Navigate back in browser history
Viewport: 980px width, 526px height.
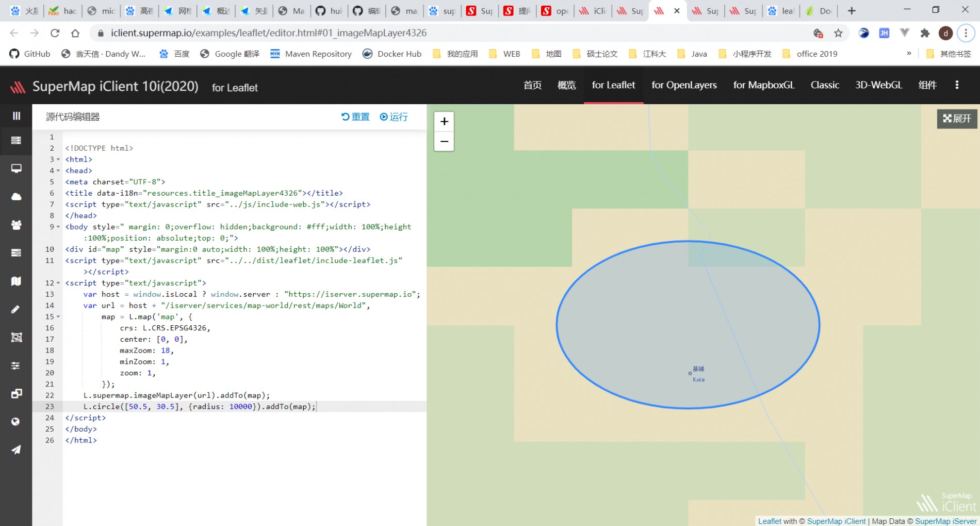[14, 33]
